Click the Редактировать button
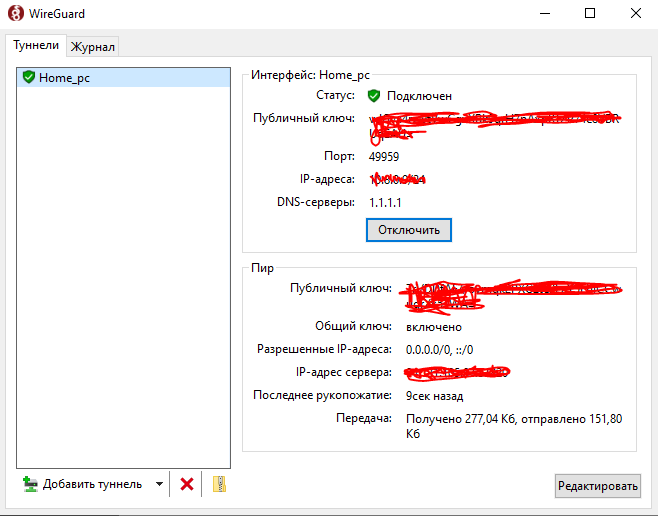Image resolution: width=658 pixels, height=516 pixels. click(598, 486)
